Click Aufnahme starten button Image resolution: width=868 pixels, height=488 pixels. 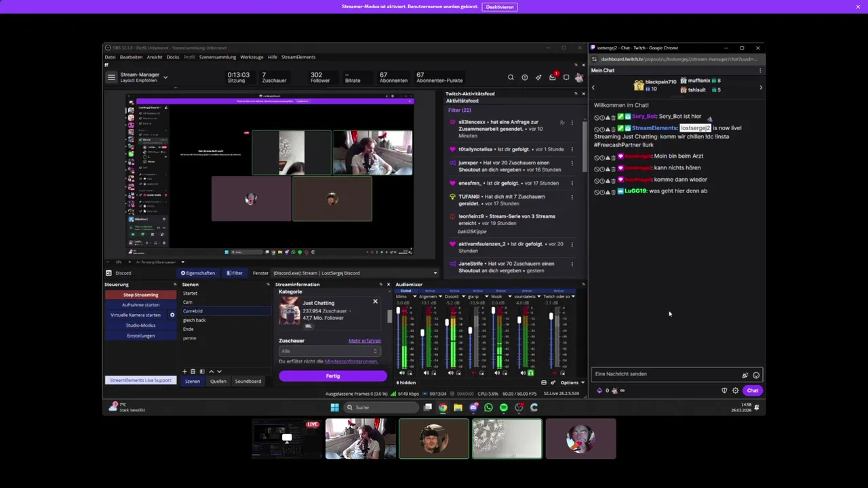140,305
